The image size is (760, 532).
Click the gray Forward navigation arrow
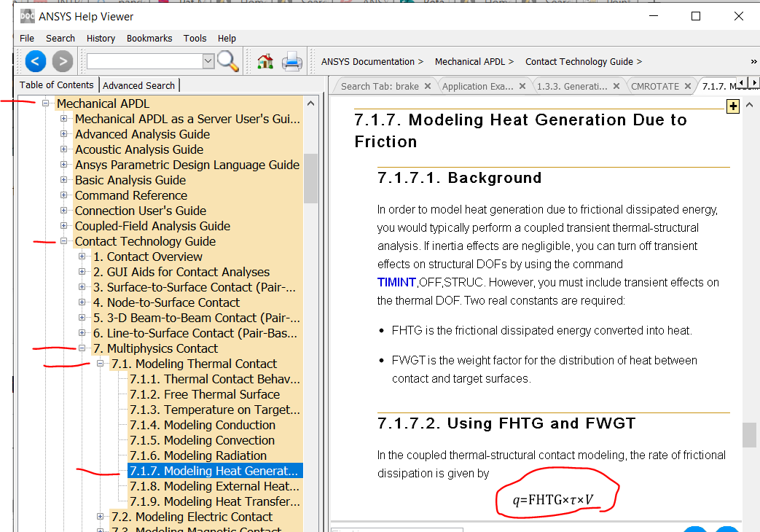point(63,61)
